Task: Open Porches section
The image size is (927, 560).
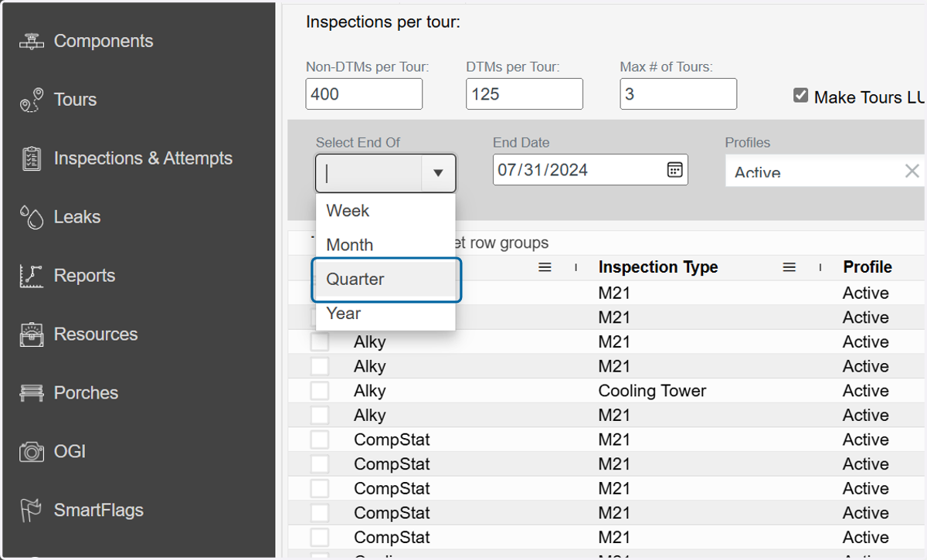Action: click(86, 393)
